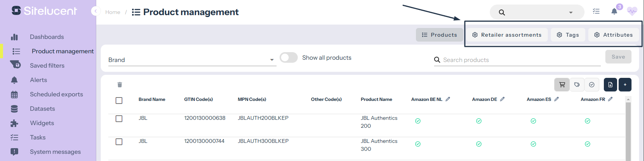Select the shopping cart view icon
This screenshot has height=161, width=644.
pyautogui.click(x=562, y=85)
